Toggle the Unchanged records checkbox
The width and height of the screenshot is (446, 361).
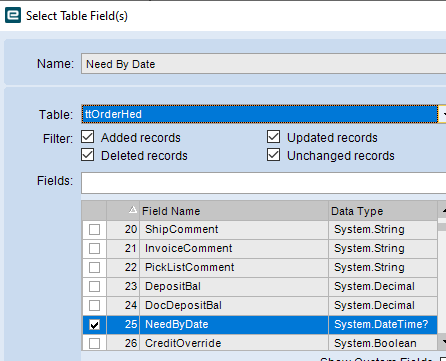coord(273,155)
